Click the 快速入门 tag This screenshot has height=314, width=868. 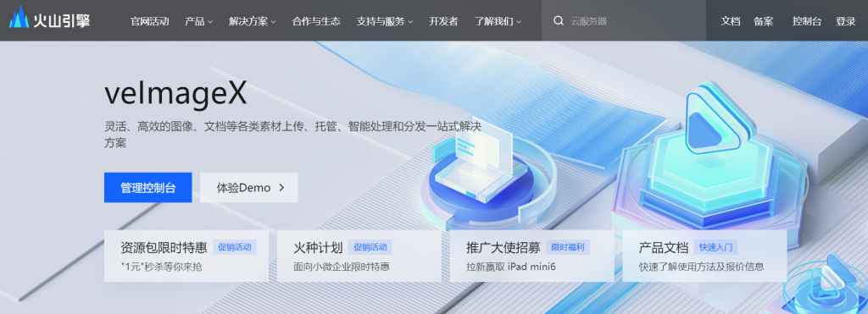click(716, 247)
